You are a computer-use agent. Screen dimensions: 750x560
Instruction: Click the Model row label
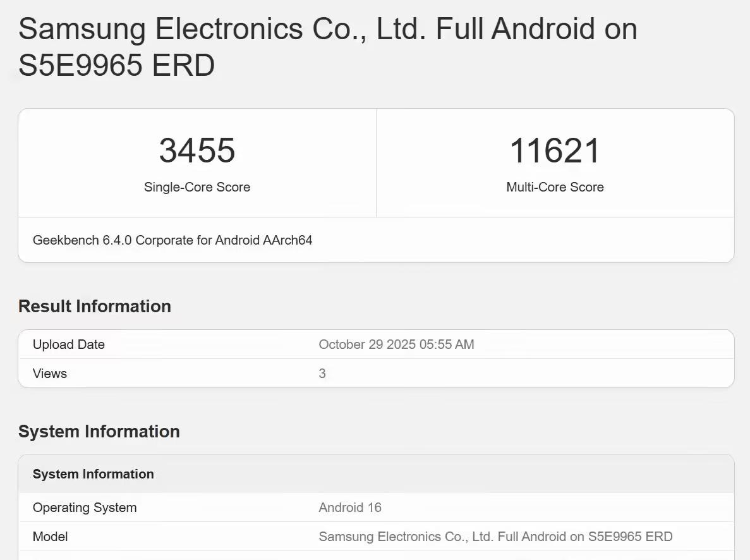point(51,537)
